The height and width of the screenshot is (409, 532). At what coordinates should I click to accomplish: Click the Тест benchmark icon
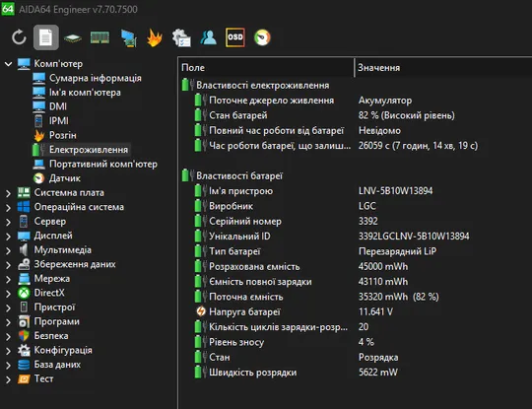coord(24,378)
